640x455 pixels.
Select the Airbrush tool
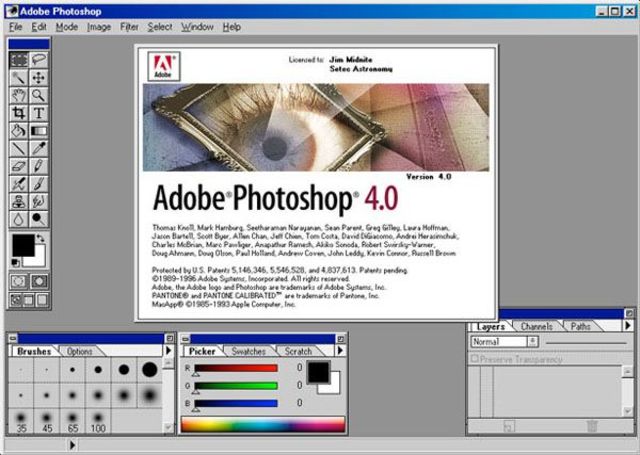coord(19,184)
